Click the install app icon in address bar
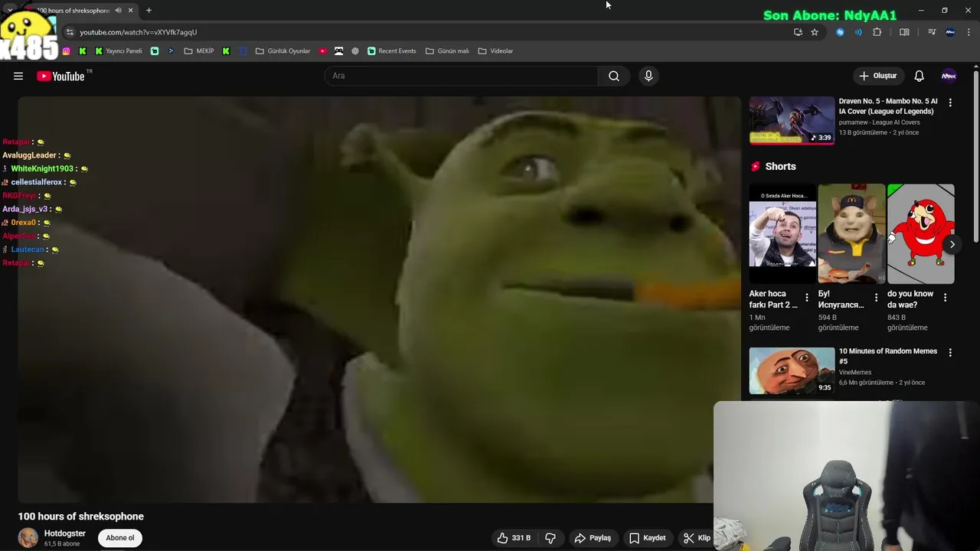 point(798,32)
